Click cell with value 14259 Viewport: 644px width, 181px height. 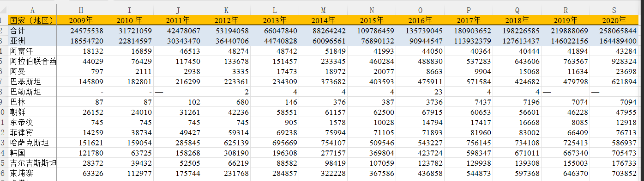click(81, 132)
